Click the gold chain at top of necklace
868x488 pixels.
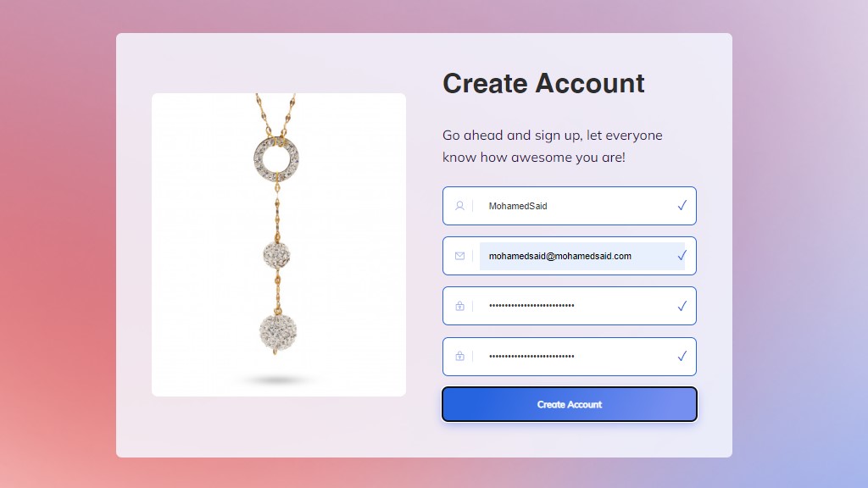275,114
